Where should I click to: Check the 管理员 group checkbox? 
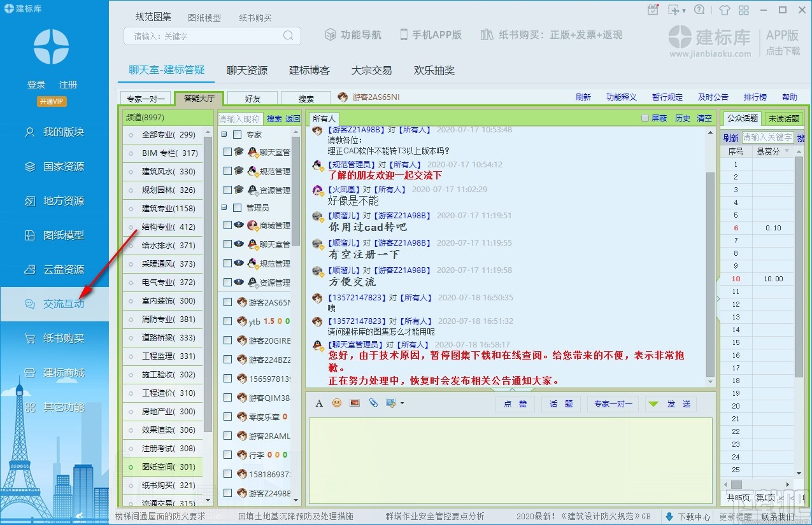(238, 207)
